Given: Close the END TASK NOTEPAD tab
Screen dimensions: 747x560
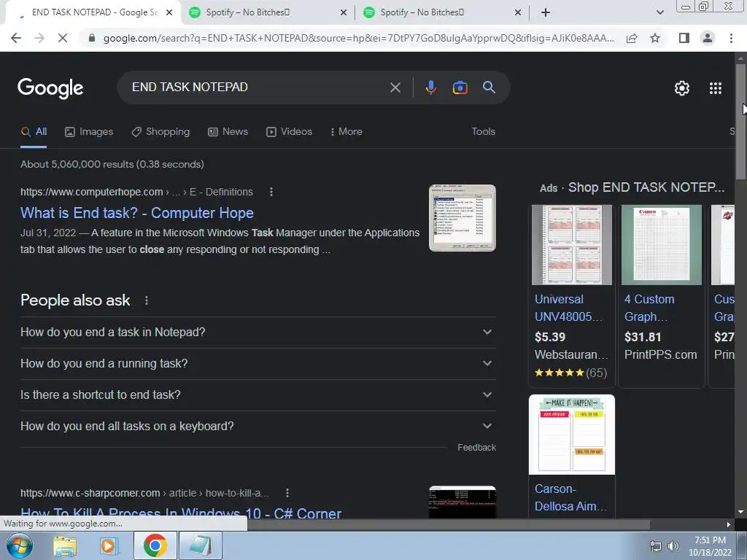Looking at the screenshot, I should point(169,12).
